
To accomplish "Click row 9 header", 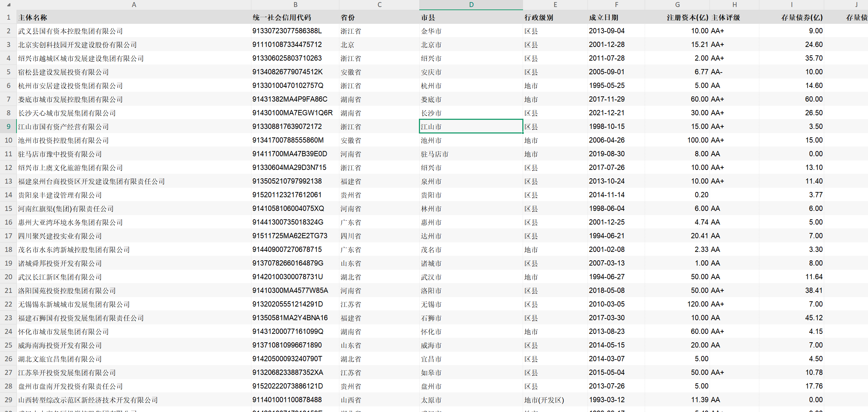I will click(8, 126).
